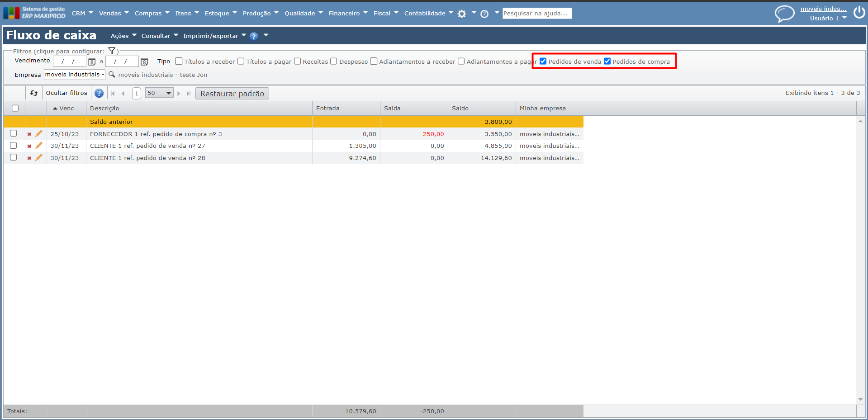The height and width of the screenshot is (420, 868).
Task: Open calendar picker for end Vencimento date
Action: tap(144, 61)
